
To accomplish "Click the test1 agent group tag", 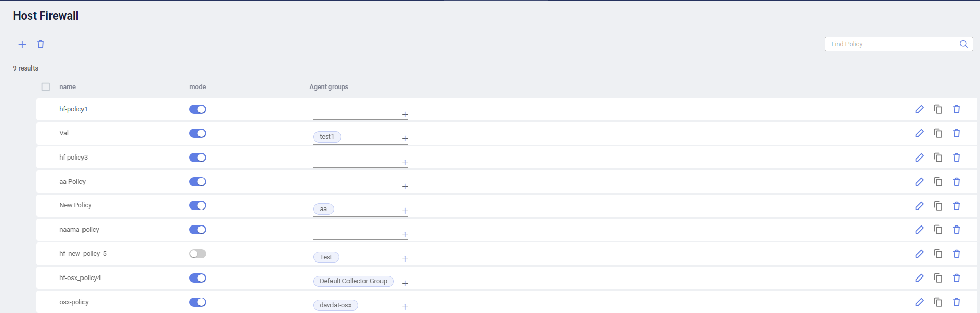I will [x=327, y=137].
